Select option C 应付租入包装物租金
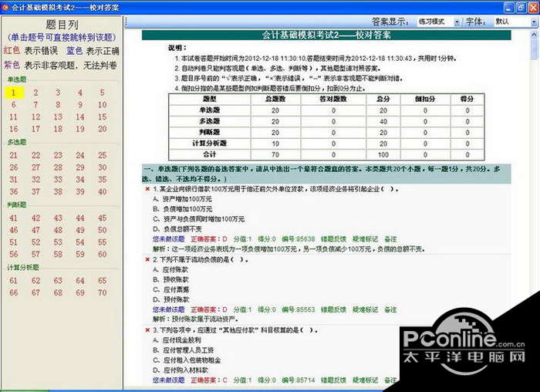 187,360
